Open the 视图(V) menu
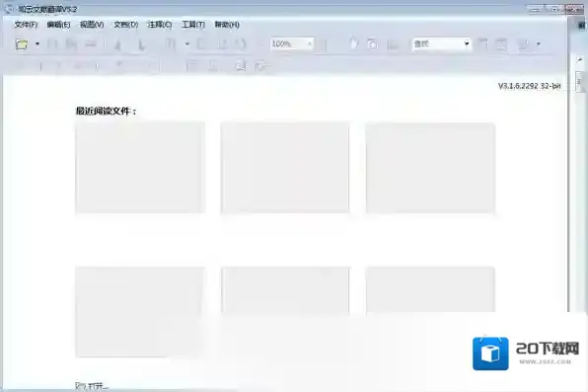This screenshot has width=588, height=392. 92,25
